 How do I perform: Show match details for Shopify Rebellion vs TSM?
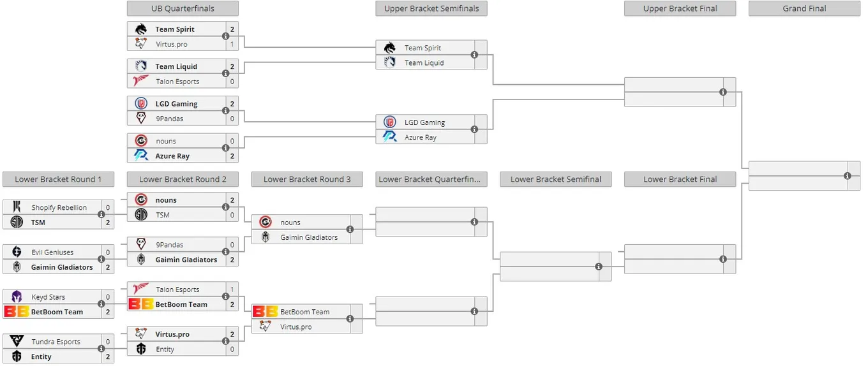101,215
